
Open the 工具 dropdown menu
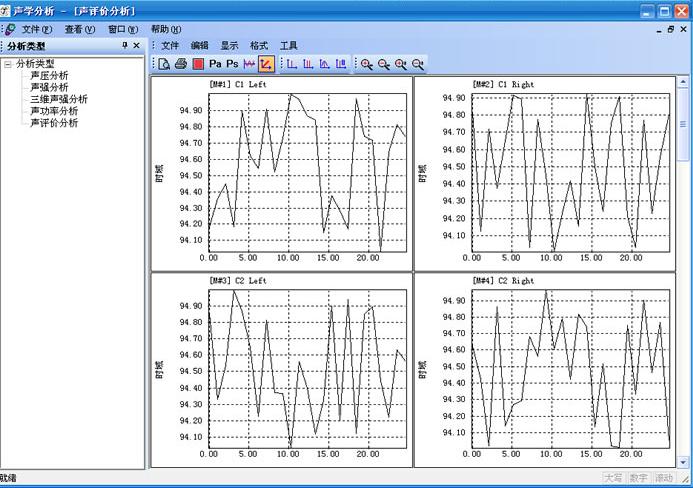click(x=289, y=45)
